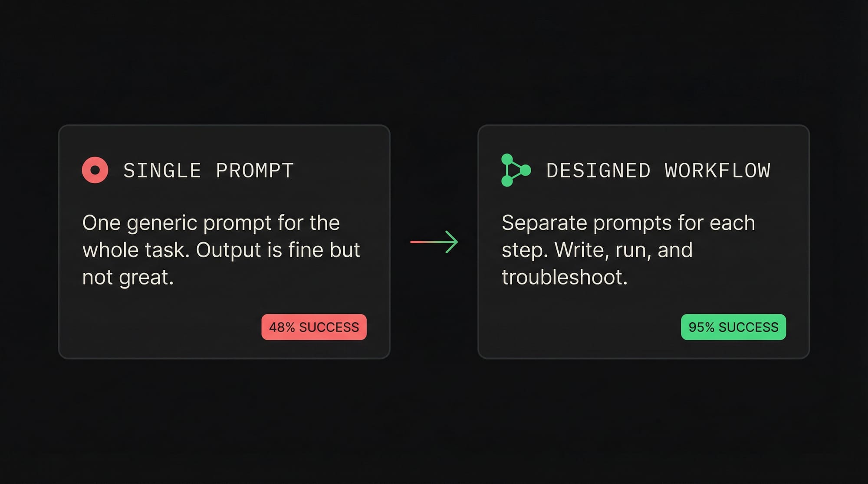The image size is (868, 484).
Task: Click the word "troubleshoot."
Action: [x=565, y=278]
